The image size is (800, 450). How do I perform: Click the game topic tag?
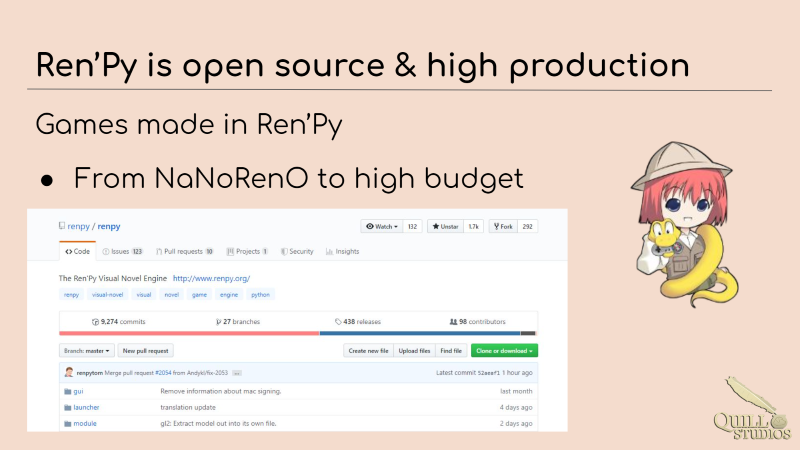click(199, 295)
